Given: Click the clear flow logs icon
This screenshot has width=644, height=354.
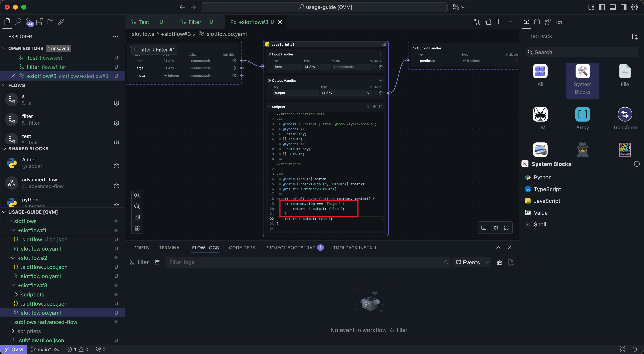Looking at the screenshot, I should (x=499, y=262).
